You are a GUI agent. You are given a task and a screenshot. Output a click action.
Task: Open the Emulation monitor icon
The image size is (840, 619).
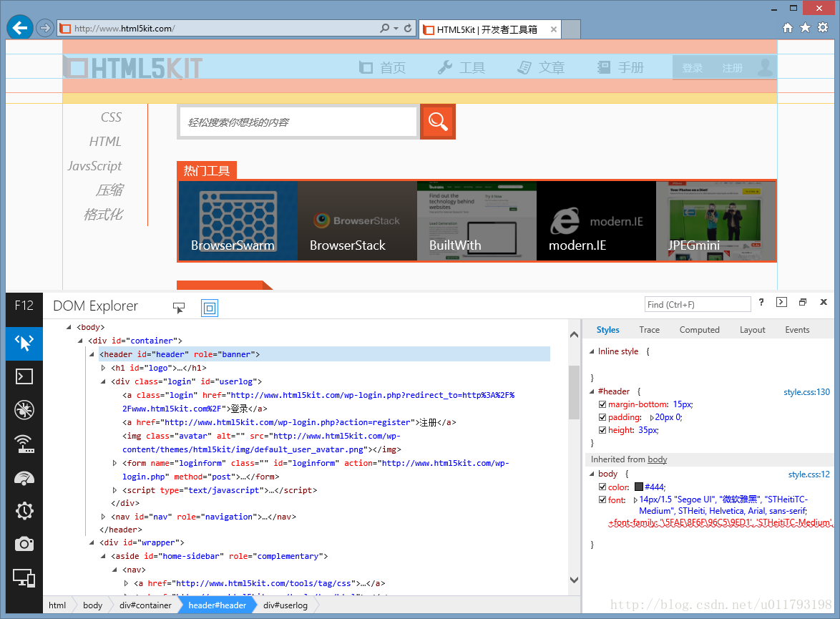24,578
